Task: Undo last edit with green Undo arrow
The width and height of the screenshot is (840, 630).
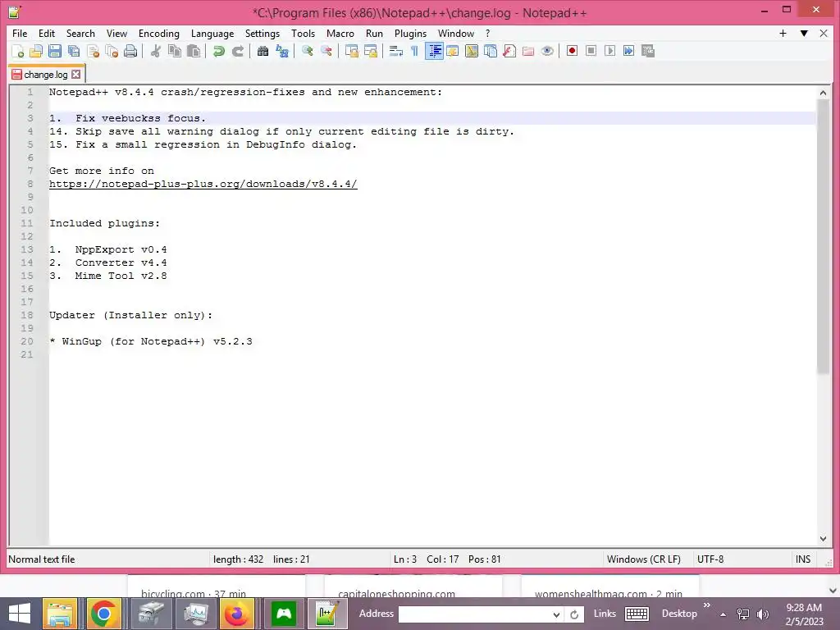Action: point(218,51)
